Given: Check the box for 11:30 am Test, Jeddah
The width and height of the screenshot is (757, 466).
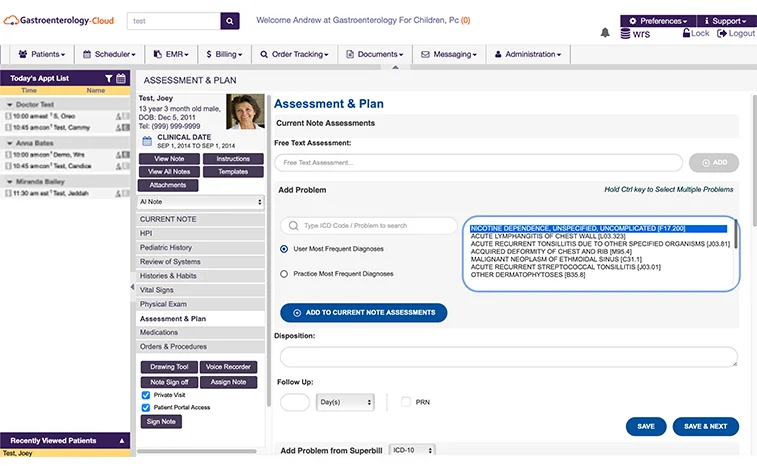Looking at the screenshot, I should point(8,193).
